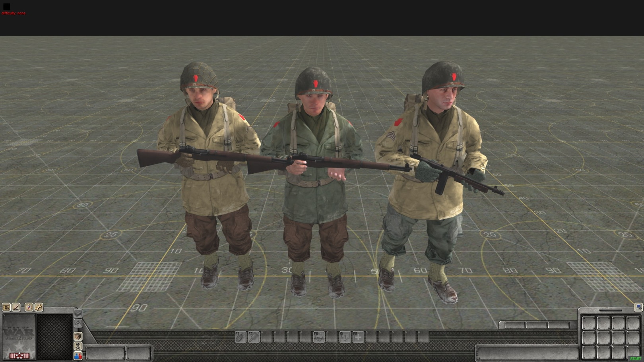
Task: Toggle the G drop-item button
Action: click(x=345, y=337)
